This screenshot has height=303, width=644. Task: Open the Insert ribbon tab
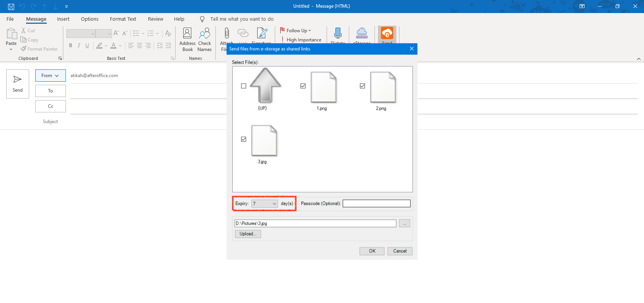(x=63, y=19)
